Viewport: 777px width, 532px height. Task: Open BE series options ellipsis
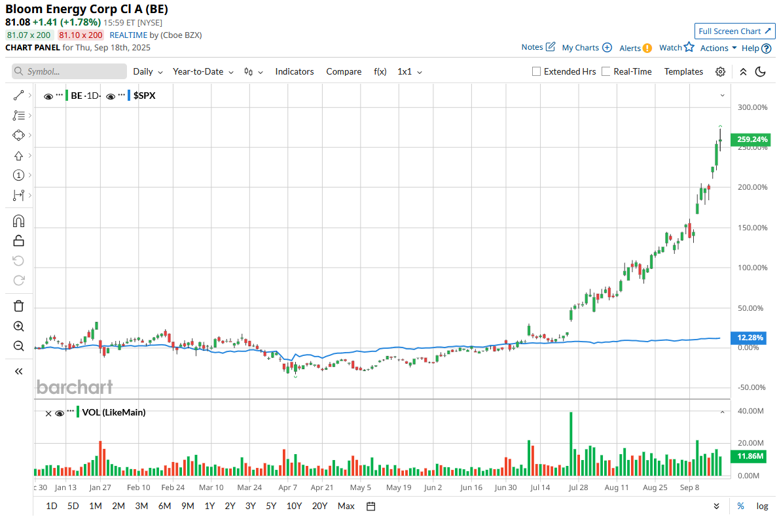(60, 94)
